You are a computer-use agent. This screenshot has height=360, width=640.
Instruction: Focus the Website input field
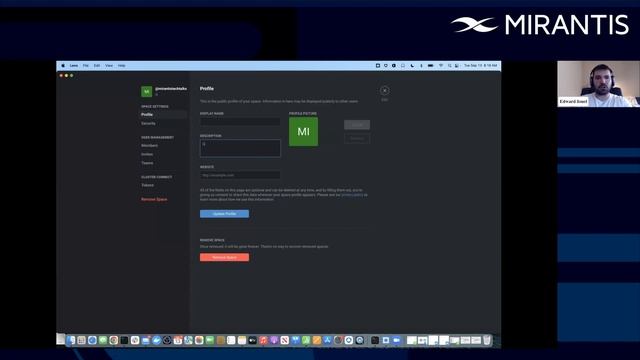point(240,175)
